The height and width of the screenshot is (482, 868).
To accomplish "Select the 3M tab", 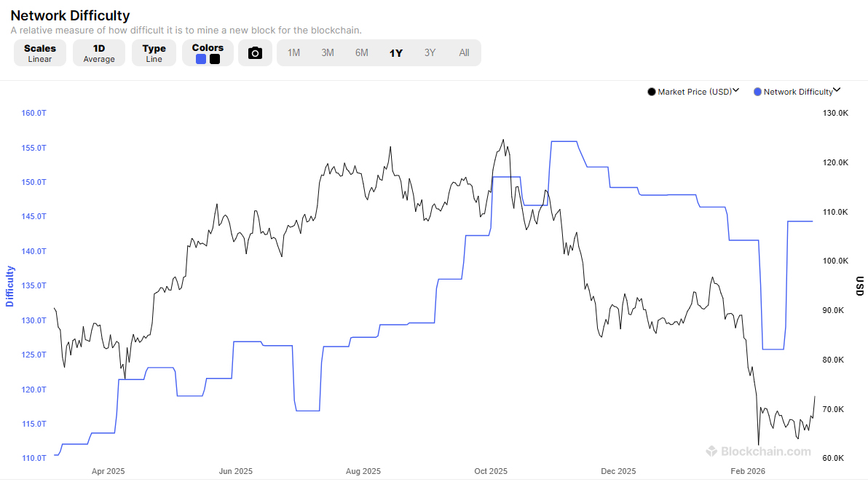I will (x=328, y=52).
